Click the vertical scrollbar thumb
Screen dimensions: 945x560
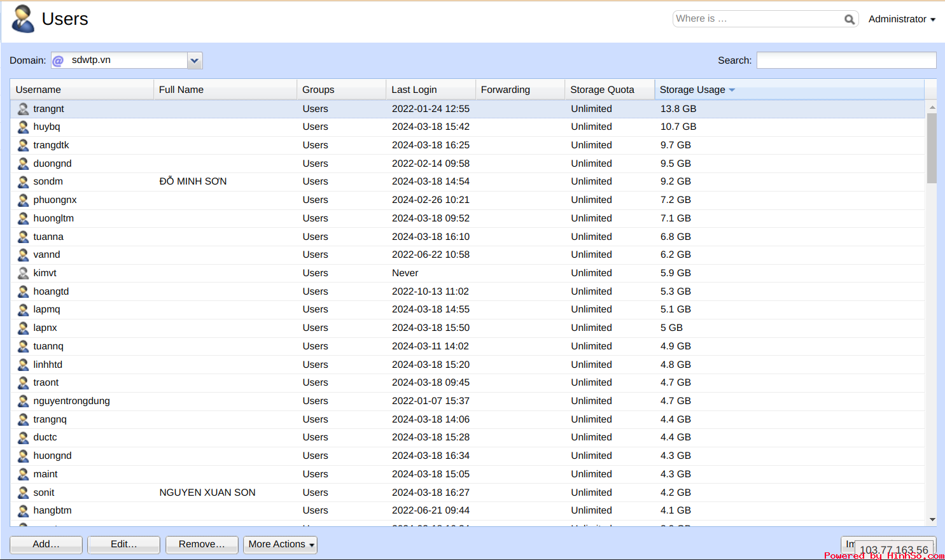932,148
